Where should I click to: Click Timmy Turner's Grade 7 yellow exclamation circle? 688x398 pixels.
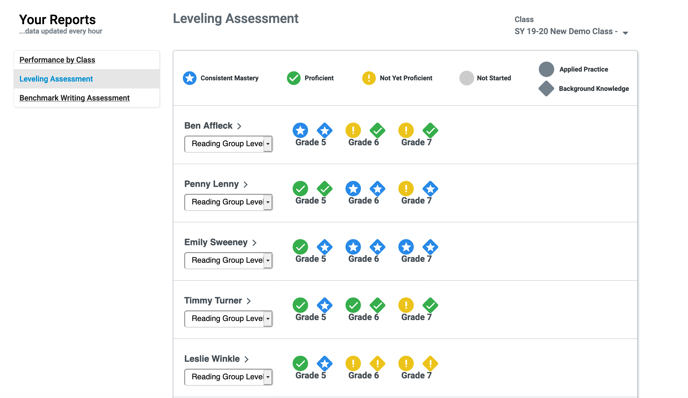(406, 305)
